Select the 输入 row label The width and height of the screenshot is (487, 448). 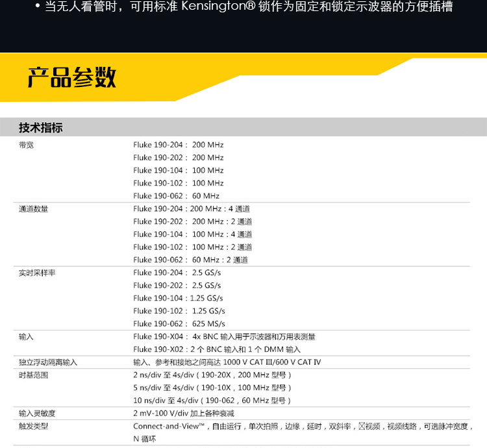click(x=26, y=337)
